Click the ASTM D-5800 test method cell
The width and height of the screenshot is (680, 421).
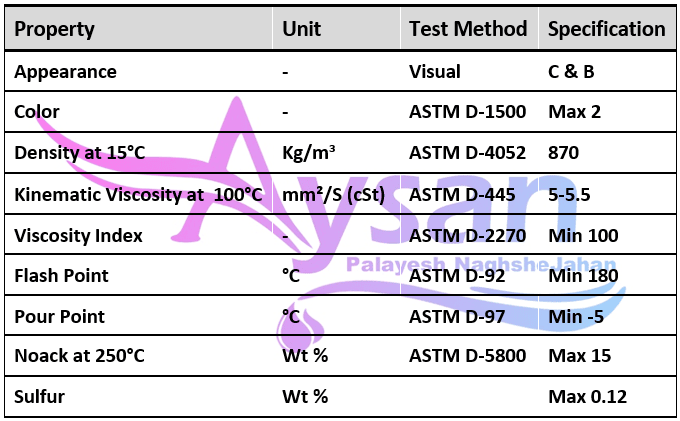[467, 356]
